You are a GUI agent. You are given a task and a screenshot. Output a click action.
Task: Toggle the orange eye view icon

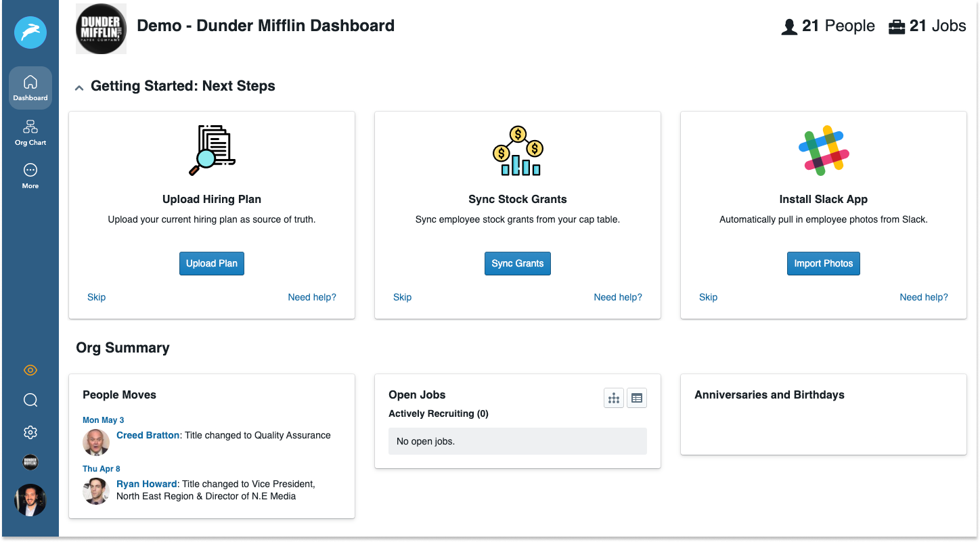[30, 370]
